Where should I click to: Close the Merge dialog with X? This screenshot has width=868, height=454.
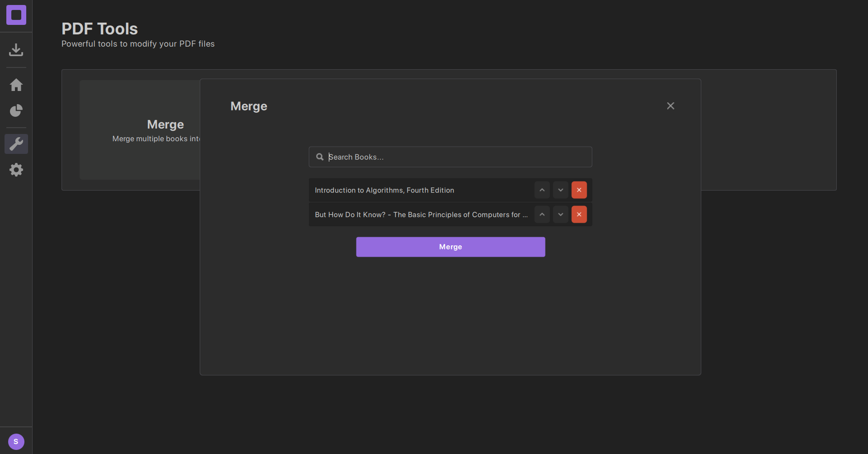[x=670, y=106]
